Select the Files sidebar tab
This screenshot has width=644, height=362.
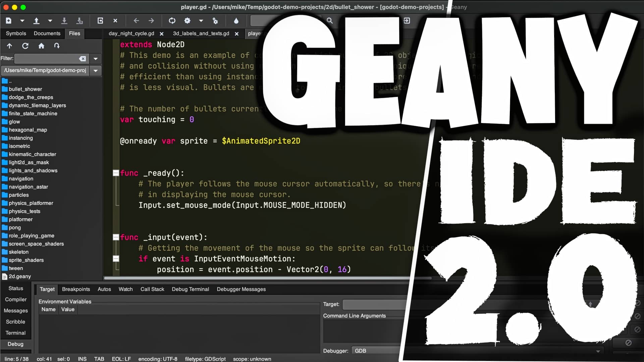[74, 34]
